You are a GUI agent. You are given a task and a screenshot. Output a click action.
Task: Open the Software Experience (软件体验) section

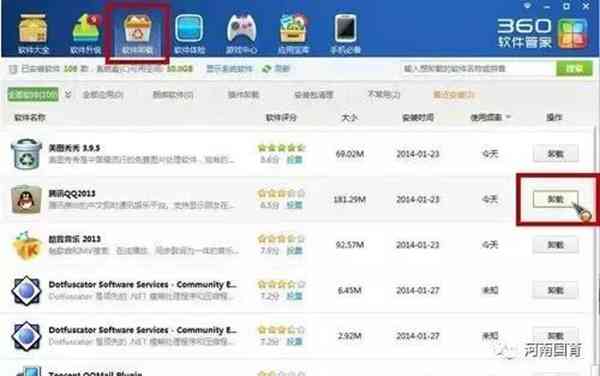pos(189,34)
